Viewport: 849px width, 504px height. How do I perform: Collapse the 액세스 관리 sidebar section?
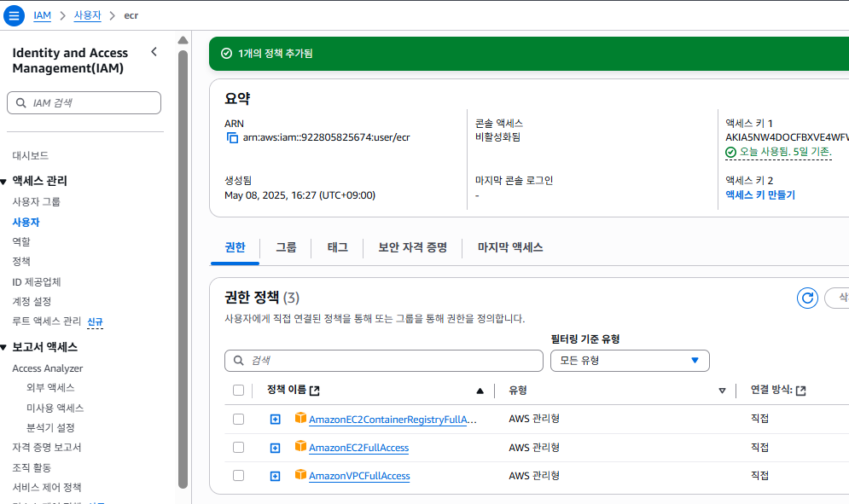coord(3,182)
